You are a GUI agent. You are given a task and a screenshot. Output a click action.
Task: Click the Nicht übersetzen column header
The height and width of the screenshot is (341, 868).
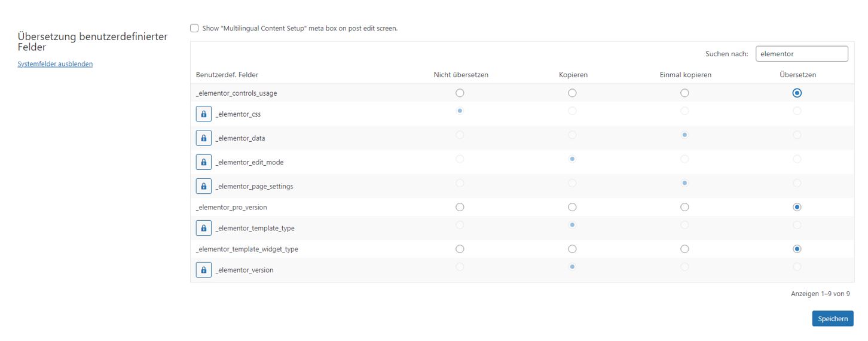[461, 75]
